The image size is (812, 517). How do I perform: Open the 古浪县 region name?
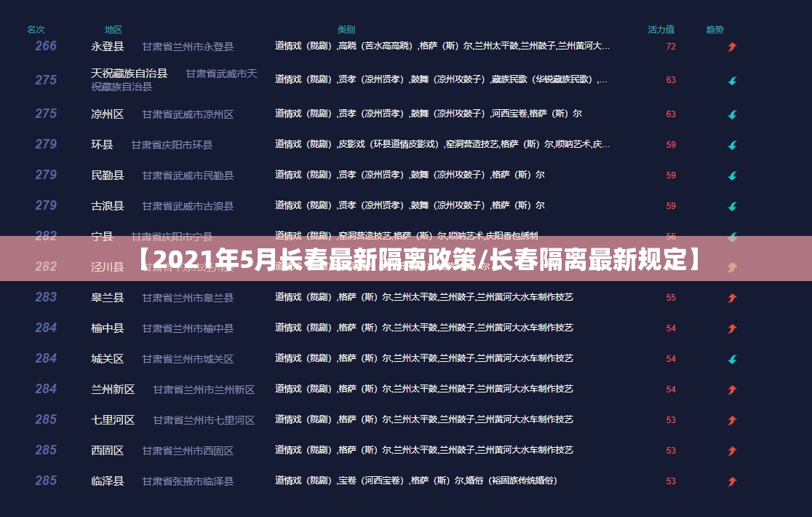107,206
